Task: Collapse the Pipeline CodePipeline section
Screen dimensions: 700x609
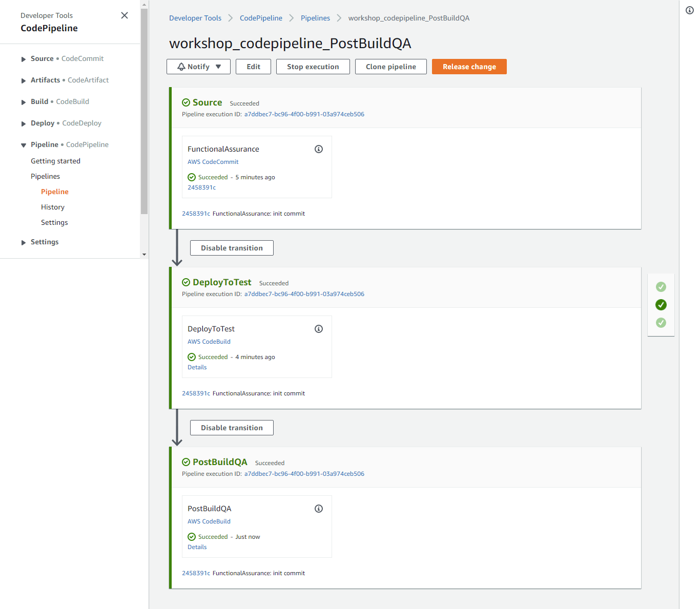Action: [24, 145]
